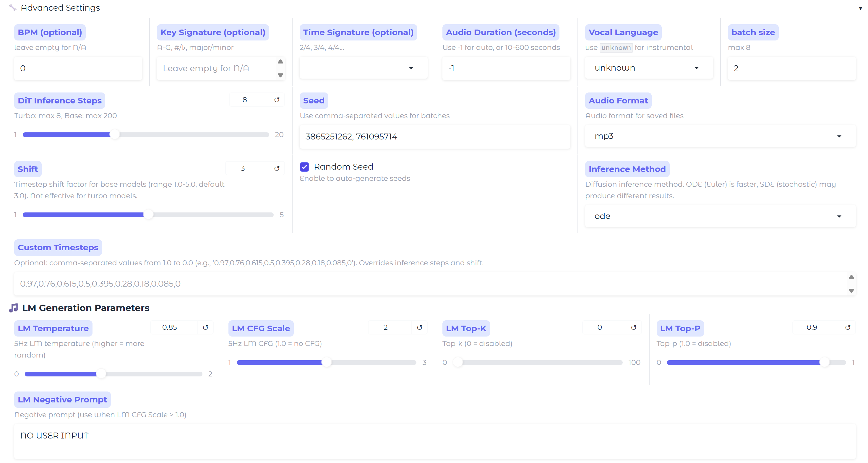The width and height of the screenshot is (868, 463).
Task: Collapse the Advanced Settings section
Action: (x=860, y=8)
